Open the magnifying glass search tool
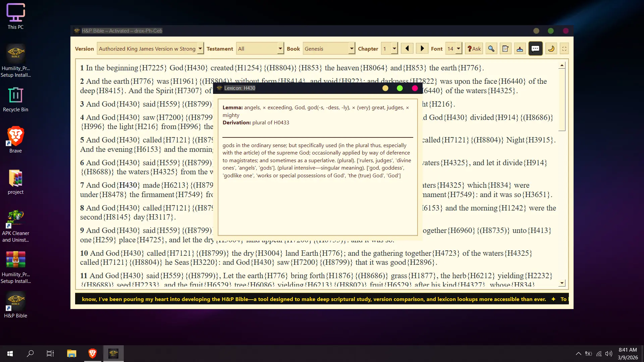The width and height of the screenshot is (644, 362). (x=491, y=49)
